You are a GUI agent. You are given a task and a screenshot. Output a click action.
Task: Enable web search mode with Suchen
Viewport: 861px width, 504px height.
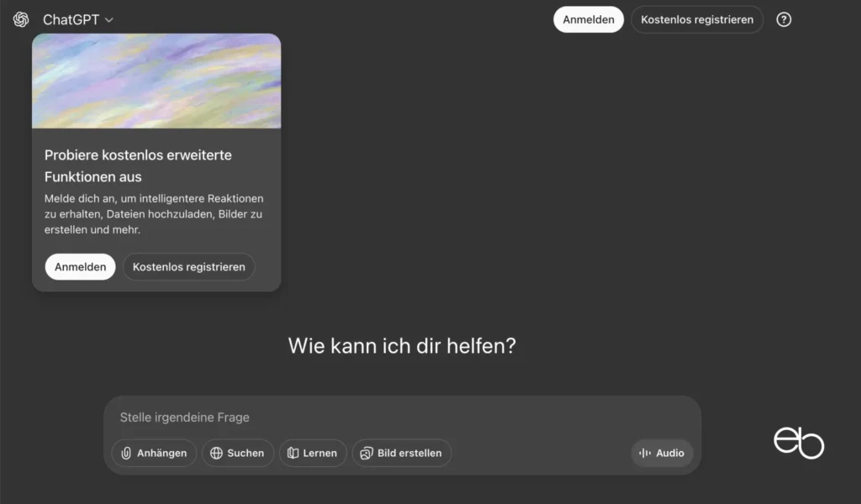[x=238, y=453]
